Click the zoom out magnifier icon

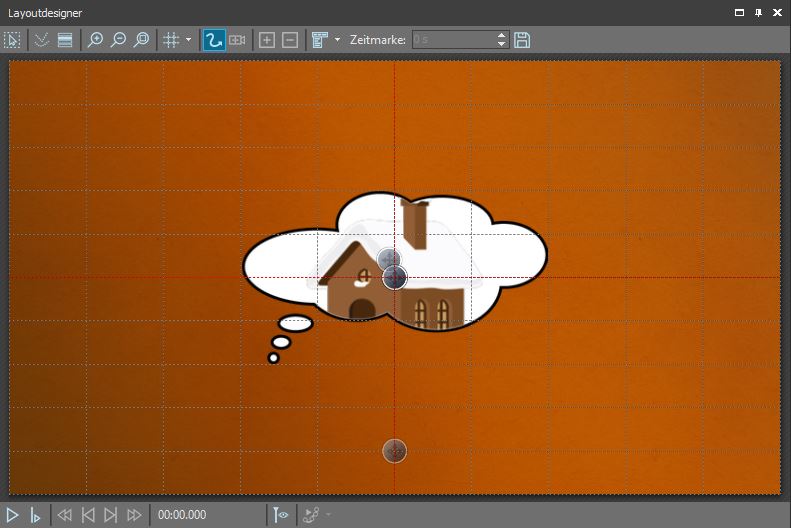point(119,40)
